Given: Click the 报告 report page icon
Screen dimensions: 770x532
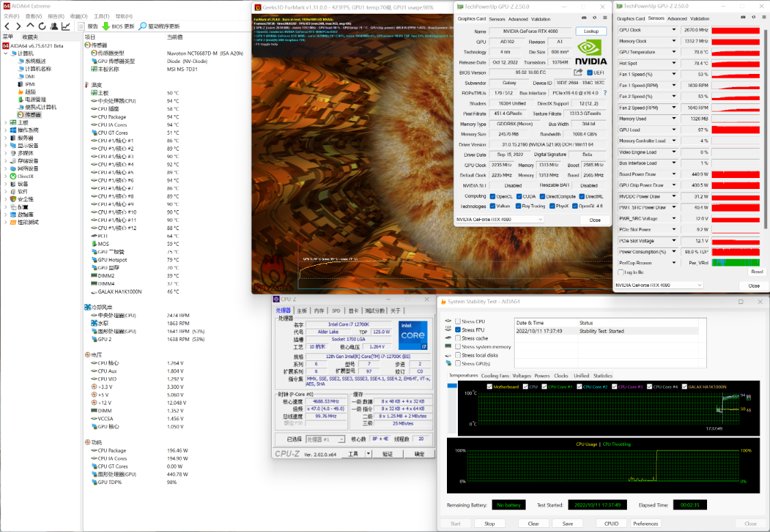Looking at the screenshot, I should tap(81, 26).
